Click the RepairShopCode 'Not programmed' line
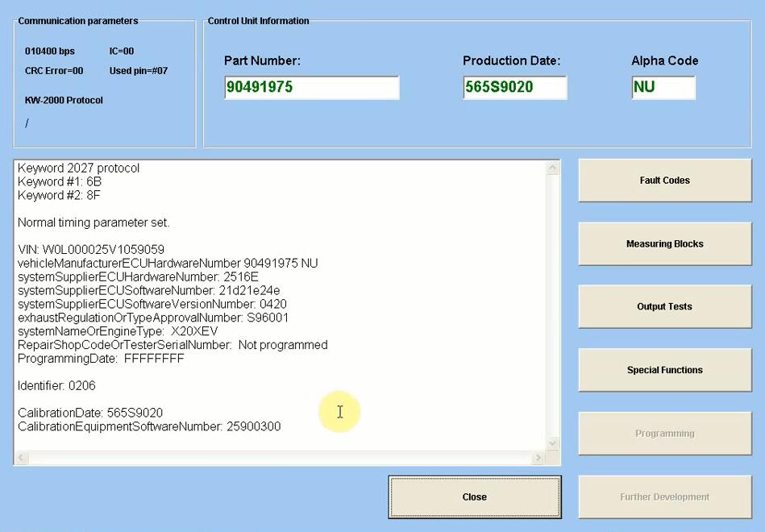The height and width of the screenshot is (532, 765). coord(173,345)
